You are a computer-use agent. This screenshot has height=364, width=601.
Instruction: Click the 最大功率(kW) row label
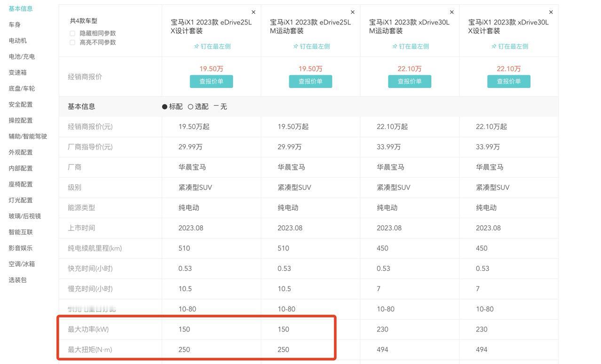point(88,329)
